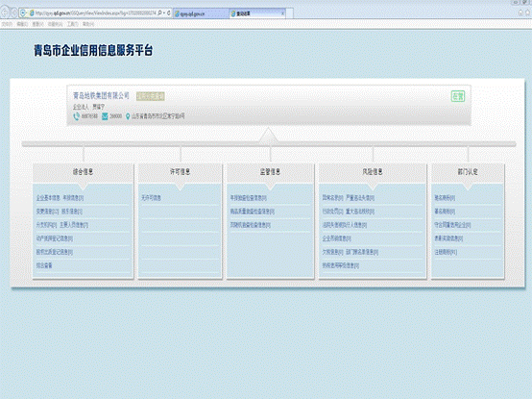Image resolution: width=532 pixels, height=399 pixels.
Task: Click the browser forward arrow
Action: (x=13, y=13)
